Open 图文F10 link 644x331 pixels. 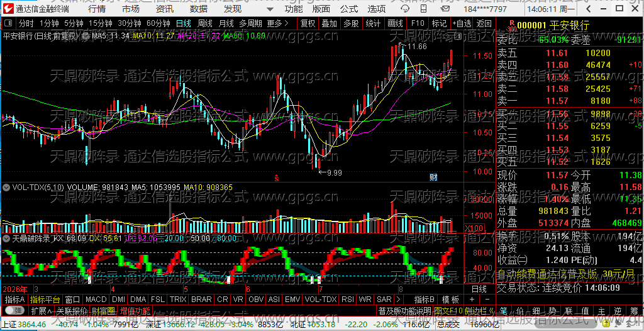(x=448, y=310)
